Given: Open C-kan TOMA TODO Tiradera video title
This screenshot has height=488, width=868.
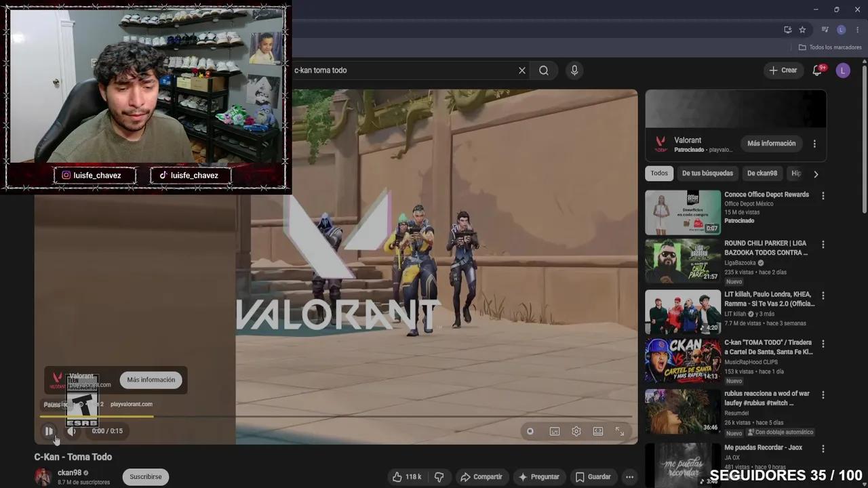Looking at the screenshot, I should 768,348.
